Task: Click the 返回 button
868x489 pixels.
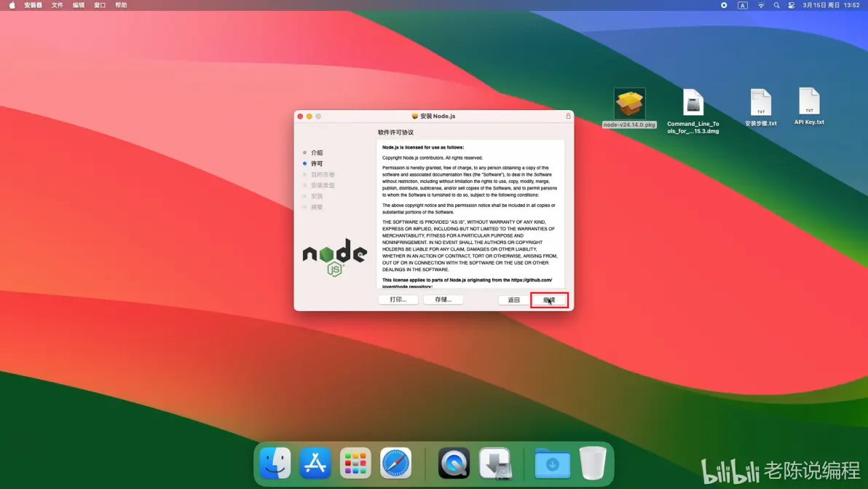Action: point(513,300)
